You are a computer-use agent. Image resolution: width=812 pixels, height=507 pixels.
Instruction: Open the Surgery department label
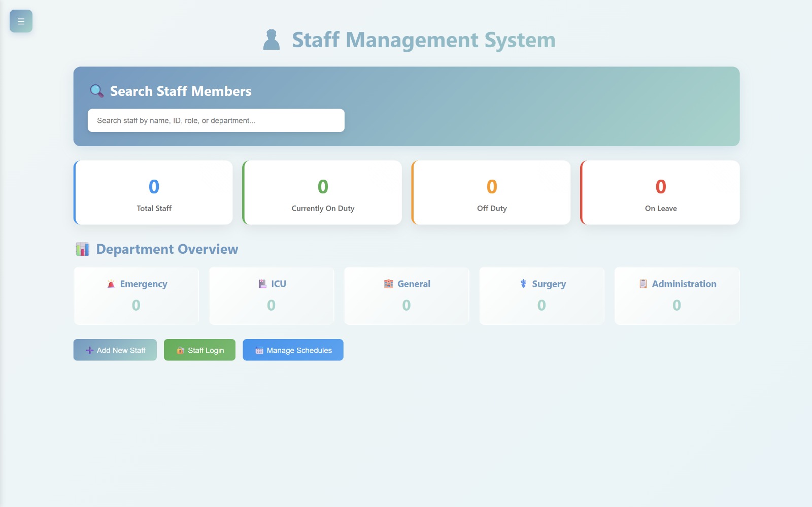point(549,284)
